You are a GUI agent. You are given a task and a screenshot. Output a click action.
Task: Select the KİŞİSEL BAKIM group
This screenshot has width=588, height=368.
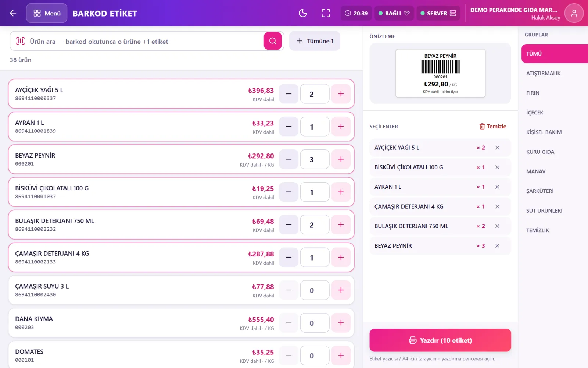[x=555, y=132]
